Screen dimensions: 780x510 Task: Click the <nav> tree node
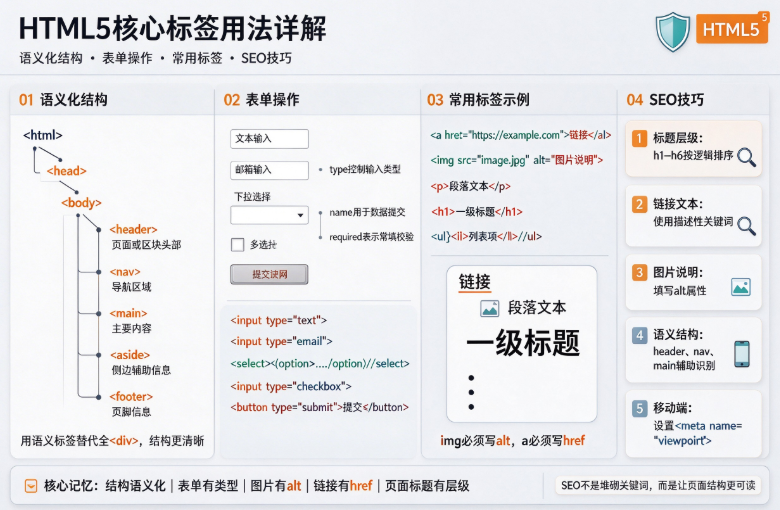[125, 272]
